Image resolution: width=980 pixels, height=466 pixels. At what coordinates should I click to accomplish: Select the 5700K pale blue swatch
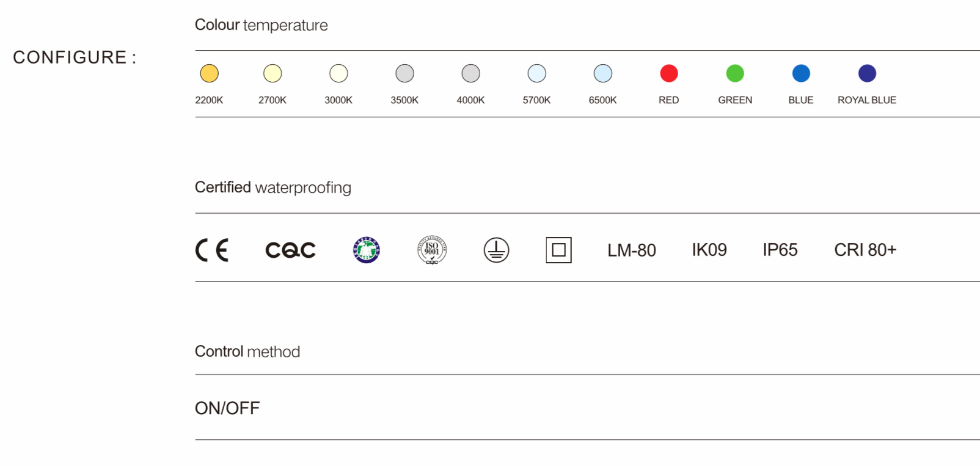(x=536, y=73)
